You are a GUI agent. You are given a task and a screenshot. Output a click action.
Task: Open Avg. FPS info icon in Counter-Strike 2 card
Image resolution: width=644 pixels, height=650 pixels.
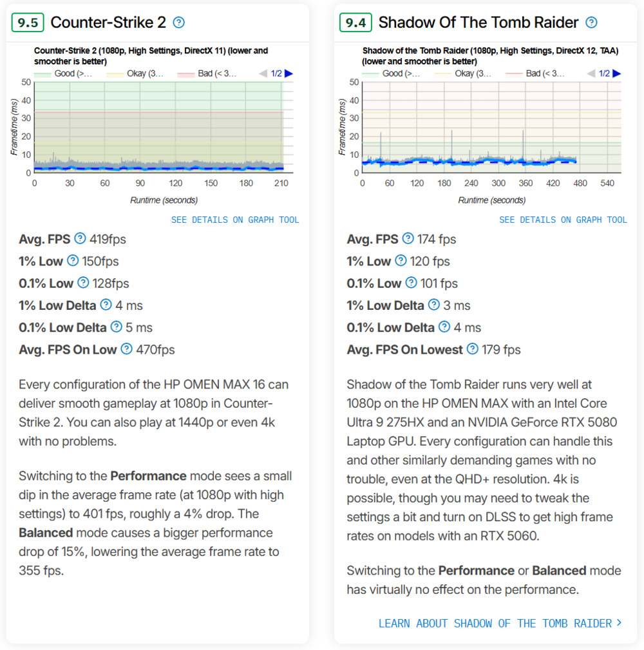pyautogui.click(x=80, y=239)
